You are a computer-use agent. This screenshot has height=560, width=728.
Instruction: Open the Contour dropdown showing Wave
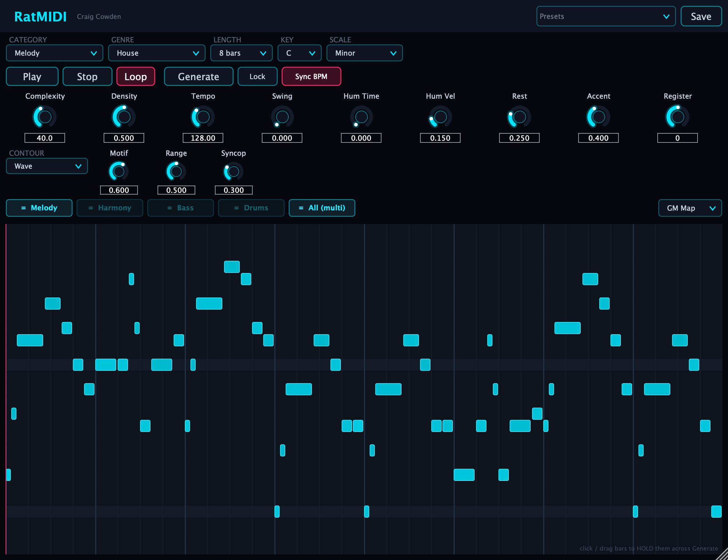(x=47, y=166)
